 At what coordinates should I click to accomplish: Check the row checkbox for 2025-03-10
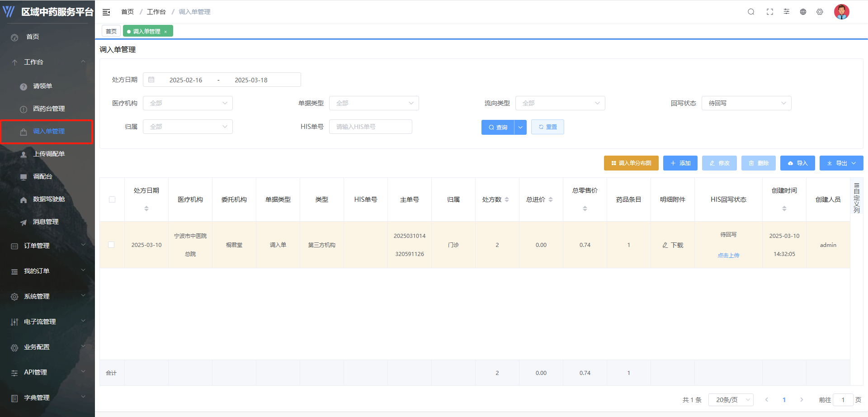coord(111,245)
